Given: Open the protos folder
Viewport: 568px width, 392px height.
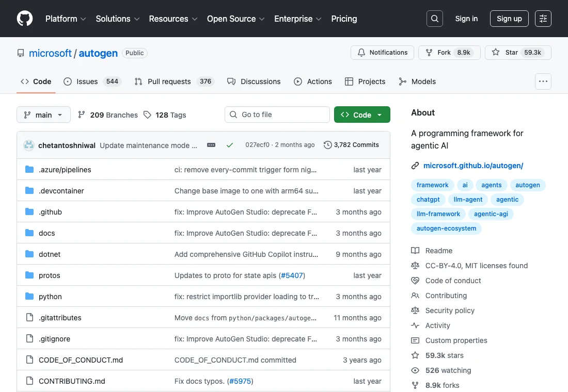Looking at the screenshot, I should (x=49, y=275).
